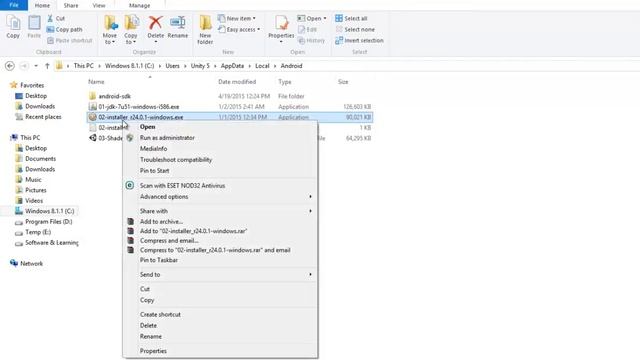Open the recent locations dropdown arrow
This screenshot has width=640, height=360.
(x=36, y=66)
